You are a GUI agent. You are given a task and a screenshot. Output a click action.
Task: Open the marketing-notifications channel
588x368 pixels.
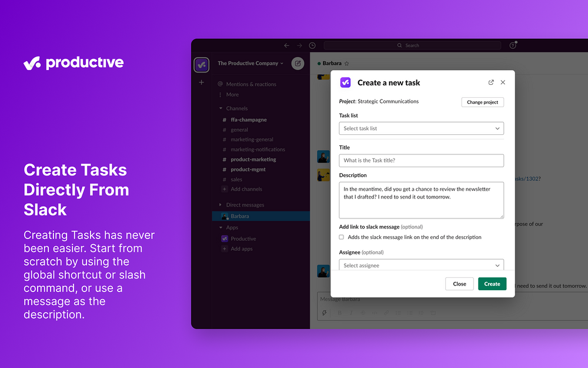(x=258, y=150)
